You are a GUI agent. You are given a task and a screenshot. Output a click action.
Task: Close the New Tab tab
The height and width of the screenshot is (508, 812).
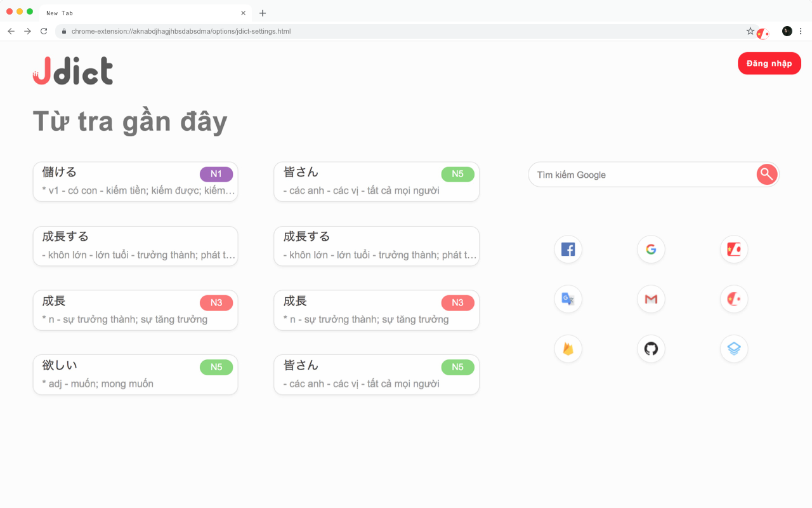tap(244, 13)
